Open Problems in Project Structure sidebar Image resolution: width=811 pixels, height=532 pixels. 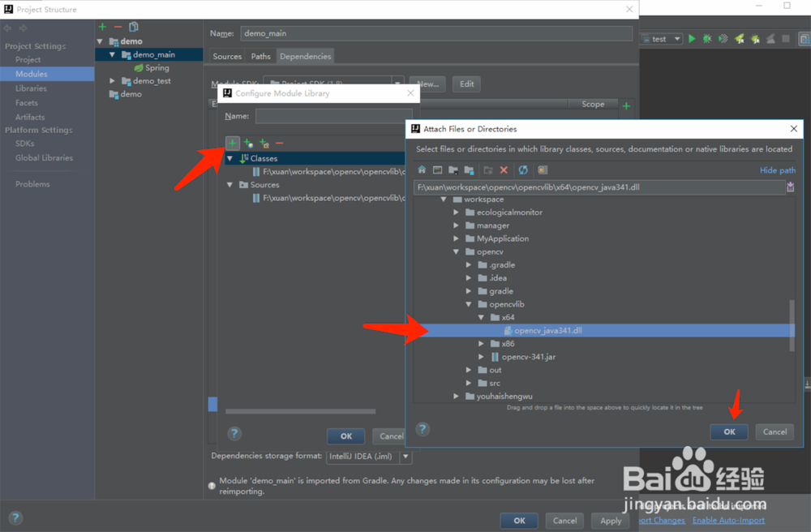[32, 184]
